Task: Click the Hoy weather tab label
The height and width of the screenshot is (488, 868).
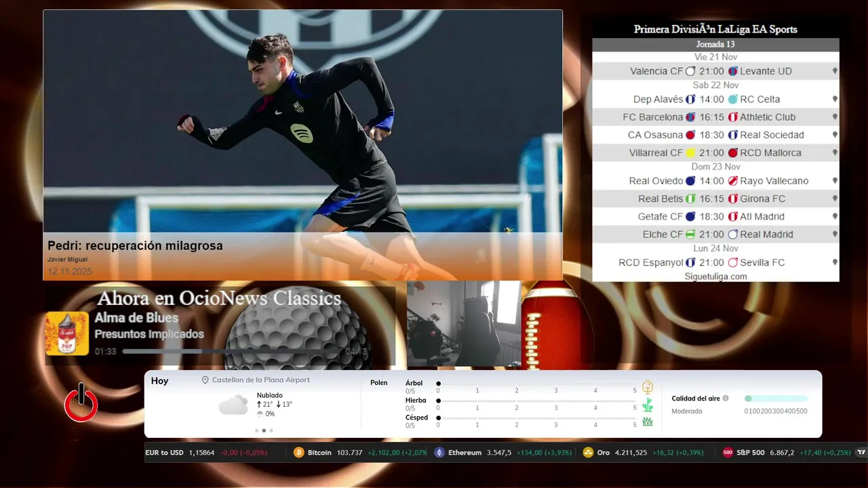Action: (x=159, y=381)
